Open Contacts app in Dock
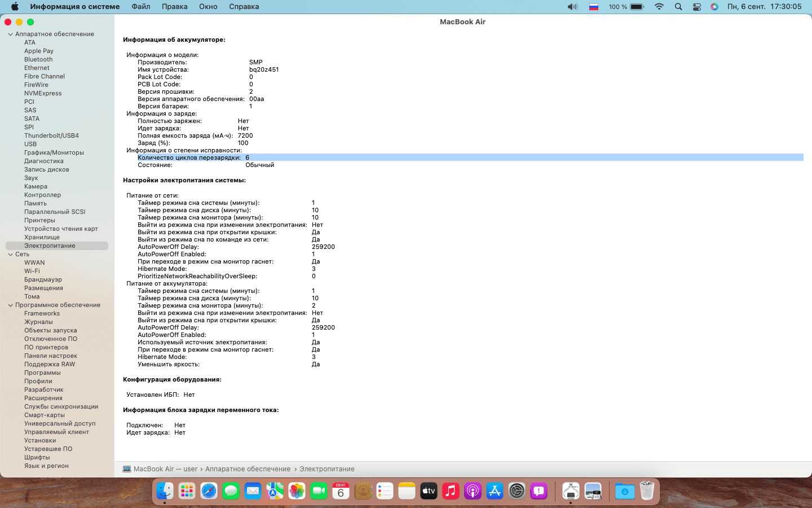Image resolution: width=812 pixels, height=508 pixels. [x=363, y=491]
